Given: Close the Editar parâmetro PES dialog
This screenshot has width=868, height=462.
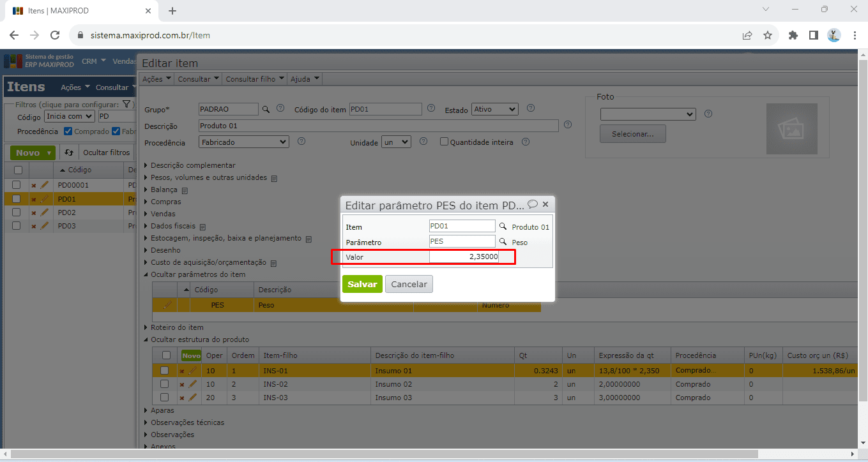Looking at the screenshot, I should (x=545, y=205).
